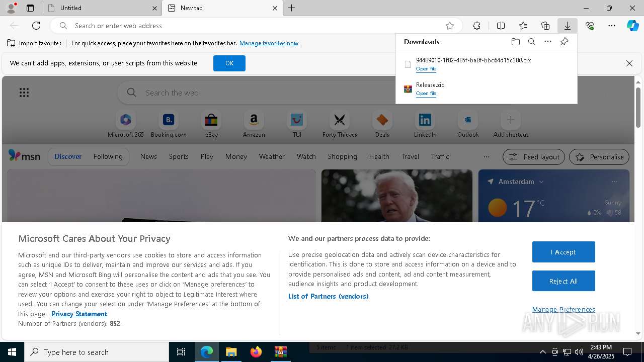The width and height of the screenshot is (644, 362).
Task: Open the Money menu item
Action: pyautogui.click(x=236, y=157)
